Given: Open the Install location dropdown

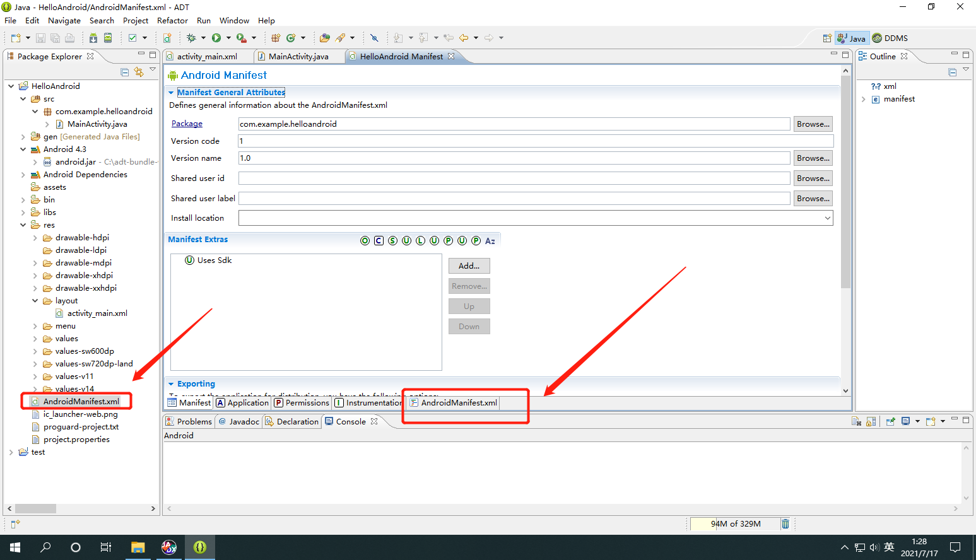Looking at the screenshot, I should click(827, 218).
